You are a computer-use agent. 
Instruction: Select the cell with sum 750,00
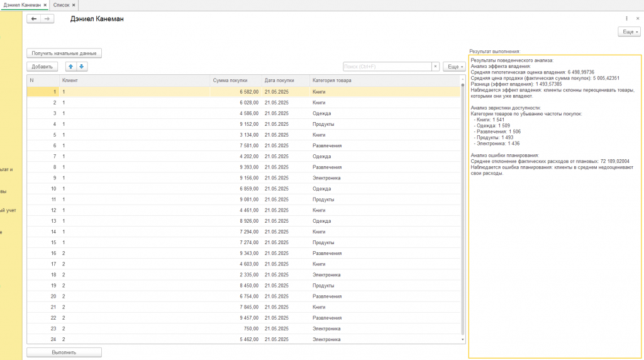[x=236, y=329]
